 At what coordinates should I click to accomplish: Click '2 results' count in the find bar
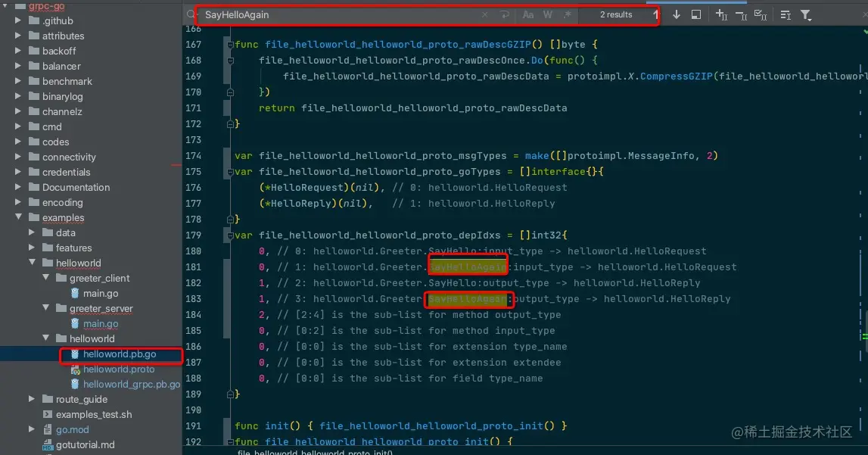pos(616,15)
